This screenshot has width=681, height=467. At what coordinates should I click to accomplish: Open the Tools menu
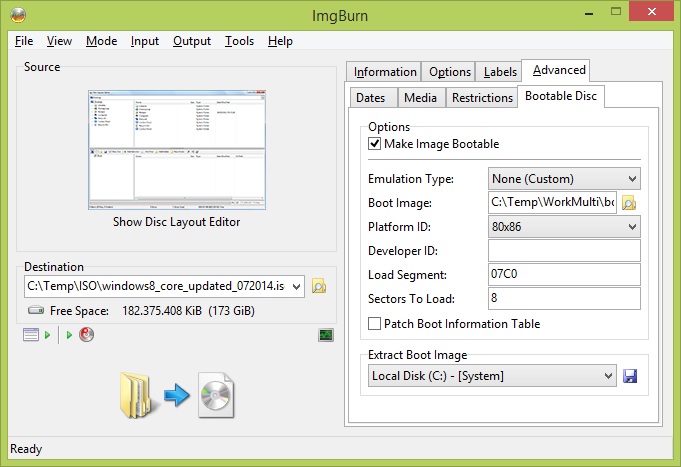(x=239, y=41)
